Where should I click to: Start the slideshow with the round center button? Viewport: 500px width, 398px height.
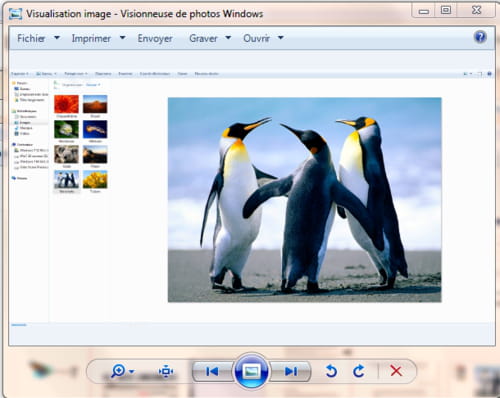[x=251, y=371]
